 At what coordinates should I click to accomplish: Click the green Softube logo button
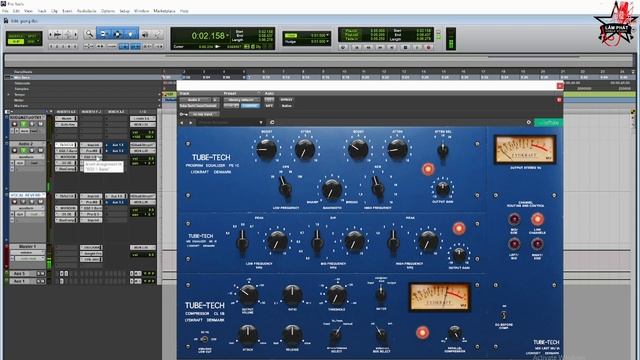549,122
